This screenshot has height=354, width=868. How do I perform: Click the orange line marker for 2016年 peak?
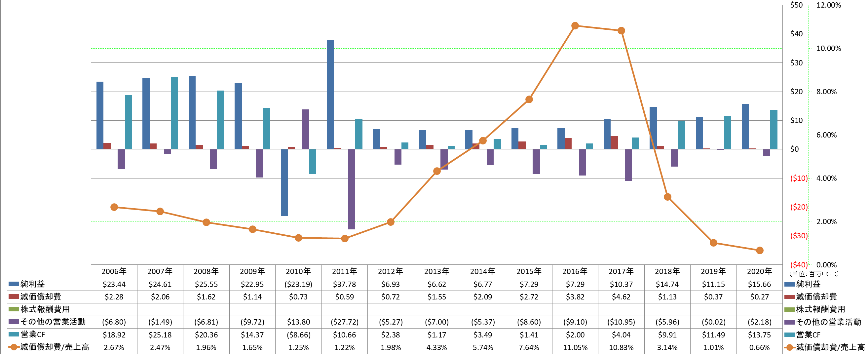tap(575, 26)
